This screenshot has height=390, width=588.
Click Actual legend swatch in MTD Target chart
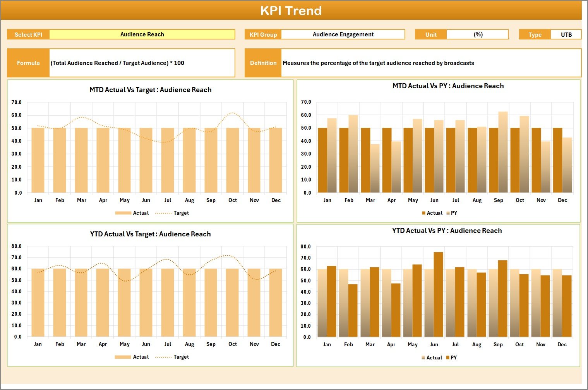coord(123,213)
